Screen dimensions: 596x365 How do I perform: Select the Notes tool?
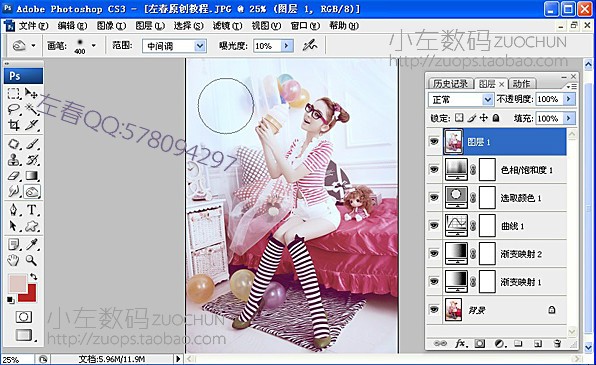(14, 244)
